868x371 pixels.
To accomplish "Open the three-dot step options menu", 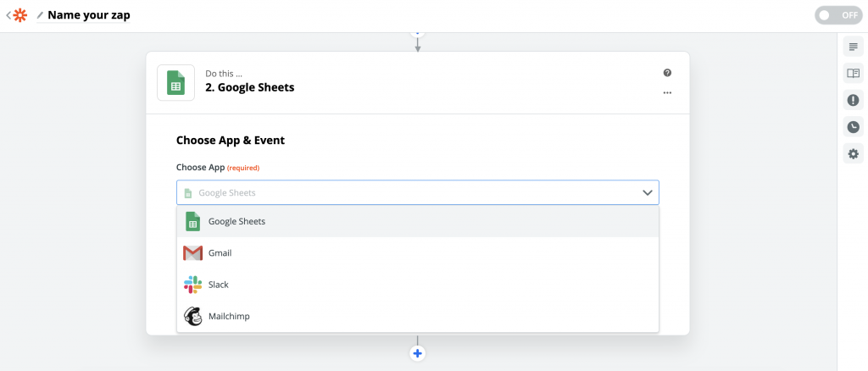I will point(667,93).
